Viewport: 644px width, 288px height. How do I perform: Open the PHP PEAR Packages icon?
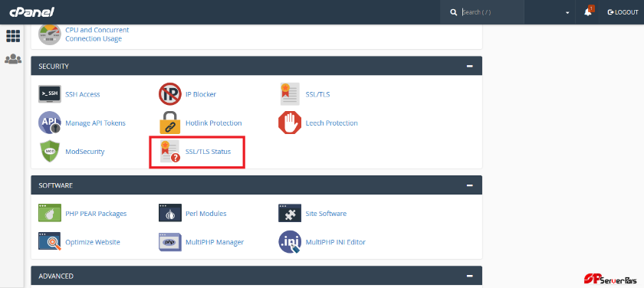point(50,214)
